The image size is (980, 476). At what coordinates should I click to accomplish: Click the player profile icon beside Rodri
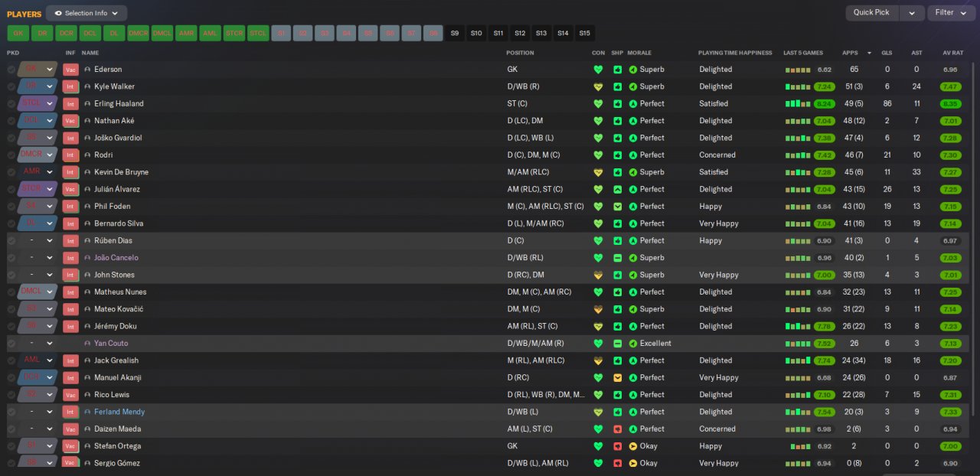tap(87, 155)
